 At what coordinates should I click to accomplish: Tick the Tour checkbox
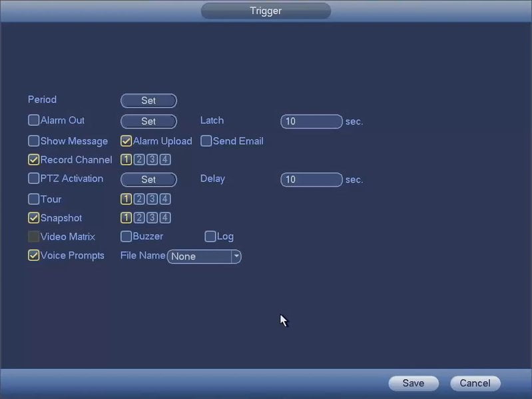[x=33, y=199]
